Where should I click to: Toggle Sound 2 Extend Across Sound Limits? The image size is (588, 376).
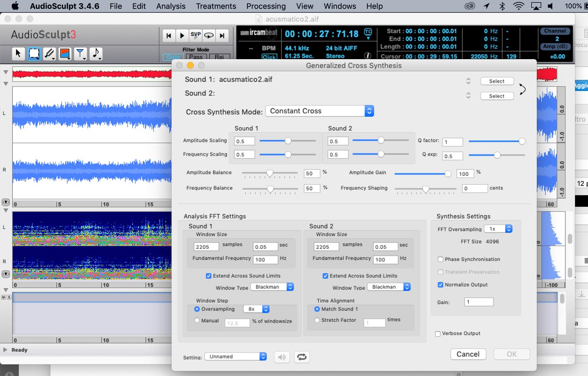(325, 276)
